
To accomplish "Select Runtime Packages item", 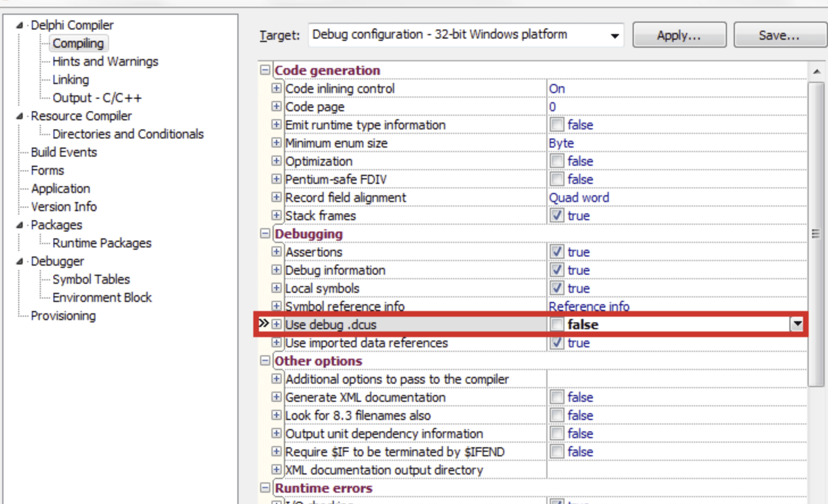I will click(x=102, y=243).
